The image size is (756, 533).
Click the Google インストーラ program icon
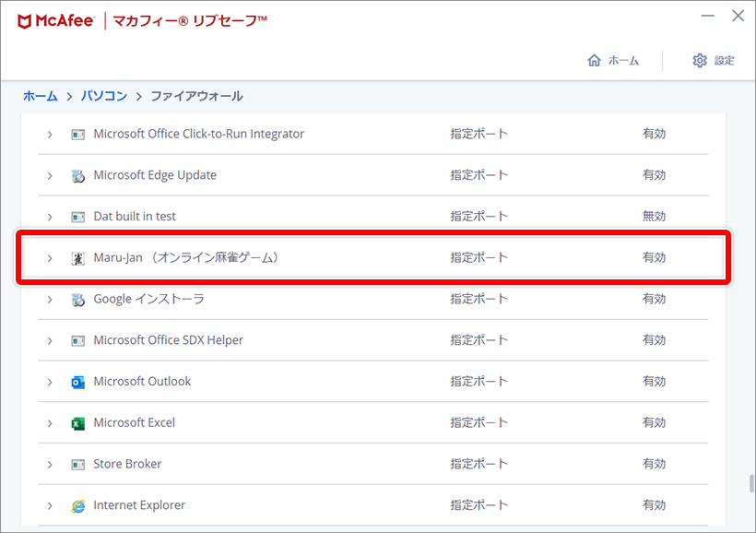click(77, 300)
